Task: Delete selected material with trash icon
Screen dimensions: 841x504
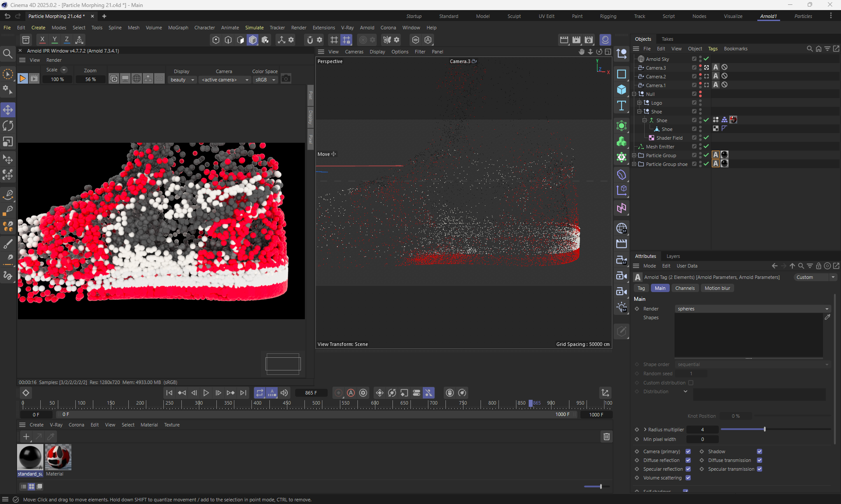Action: click(606, 437)
